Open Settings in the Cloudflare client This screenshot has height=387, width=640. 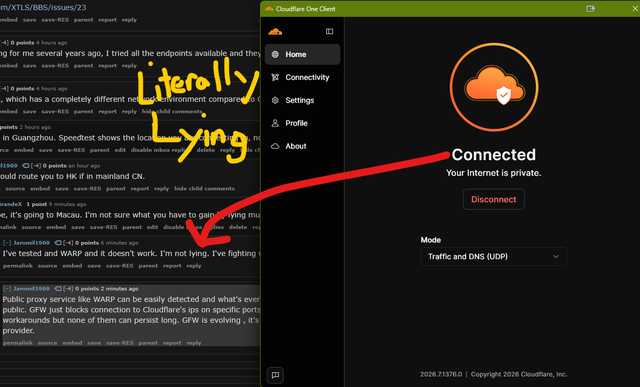click(302, 100)
